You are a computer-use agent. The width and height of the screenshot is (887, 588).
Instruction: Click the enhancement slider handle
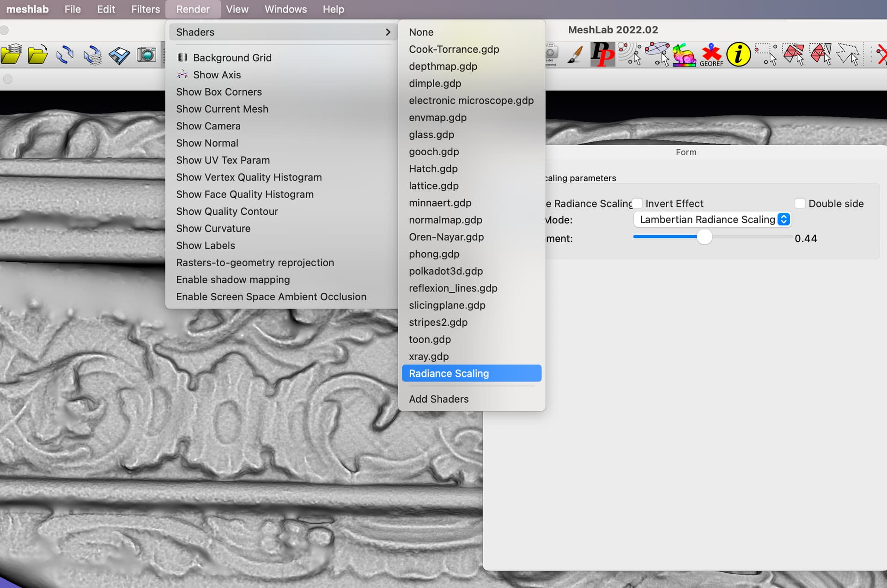(704, 237)
